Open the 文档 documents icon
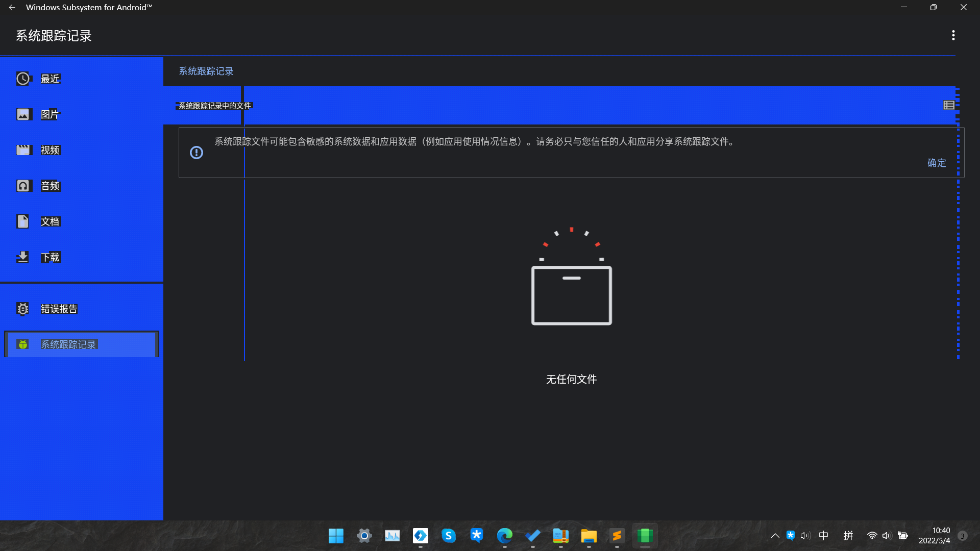The height and width of the screenshot is (551, 980). pyautogui.click(x=23, y=221)
